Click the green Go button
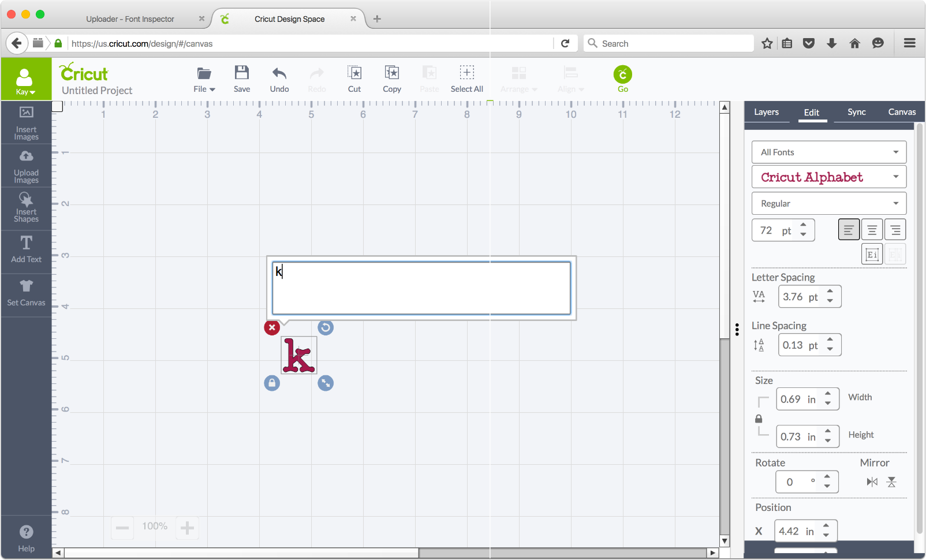 coord(623,79)
